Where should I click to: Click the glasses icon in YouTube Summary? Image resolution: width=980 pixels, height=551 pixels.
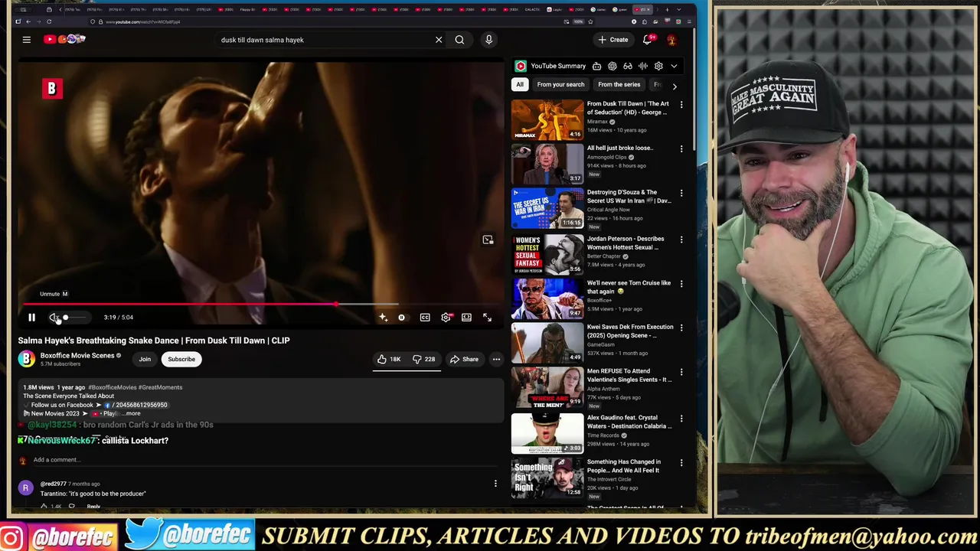coord(627,66)
